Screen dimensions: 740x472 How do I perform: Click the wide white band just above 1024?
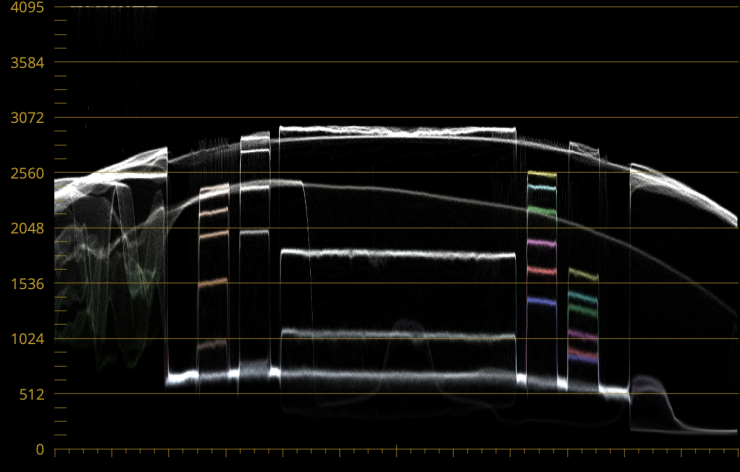397,335
